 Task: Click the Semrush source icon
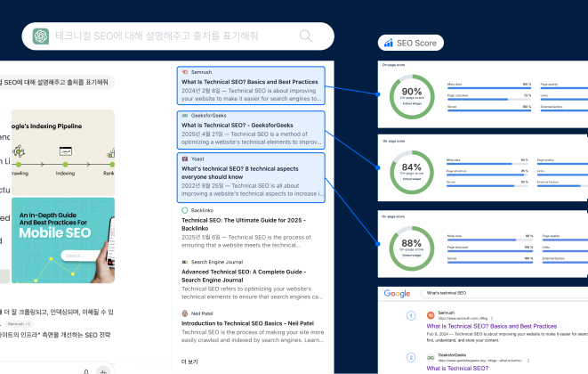pyautogui.click(x=184, y=72)
